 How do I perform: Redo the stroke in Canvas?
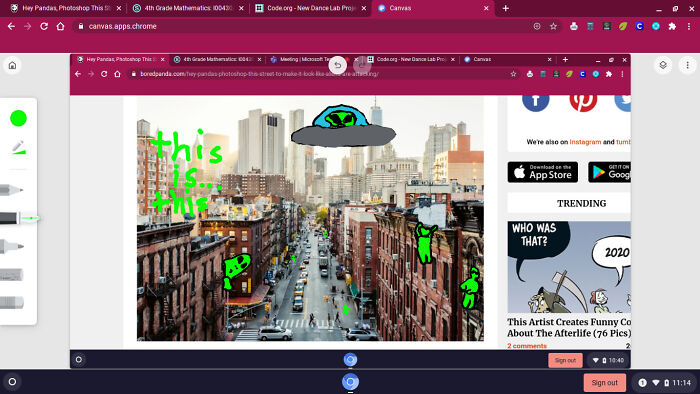coord(362,66)
